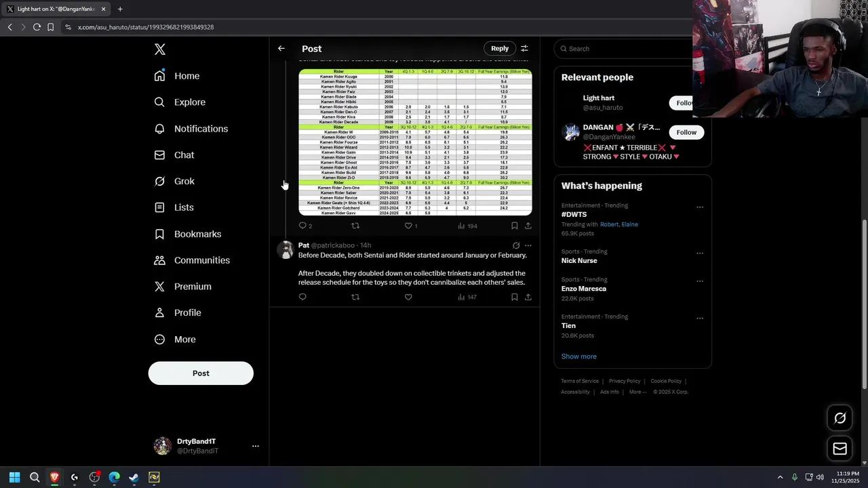The image size is (868, 488).
Task: Open Terms of Service footer link
Action: pyautogui.click(x=580, y=381)
